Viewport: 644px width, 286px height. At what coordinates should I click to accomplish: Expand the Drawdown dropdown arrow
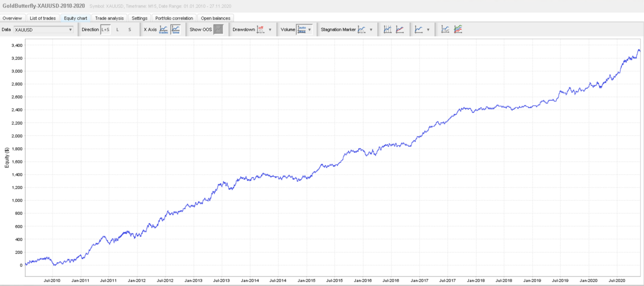[270, 29]
